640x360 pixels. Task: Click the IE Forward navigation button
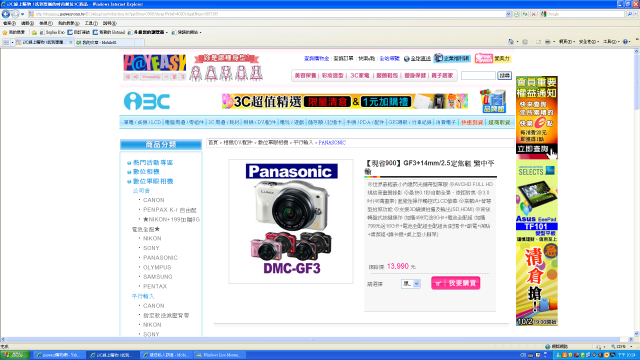[x=15, y=14]
